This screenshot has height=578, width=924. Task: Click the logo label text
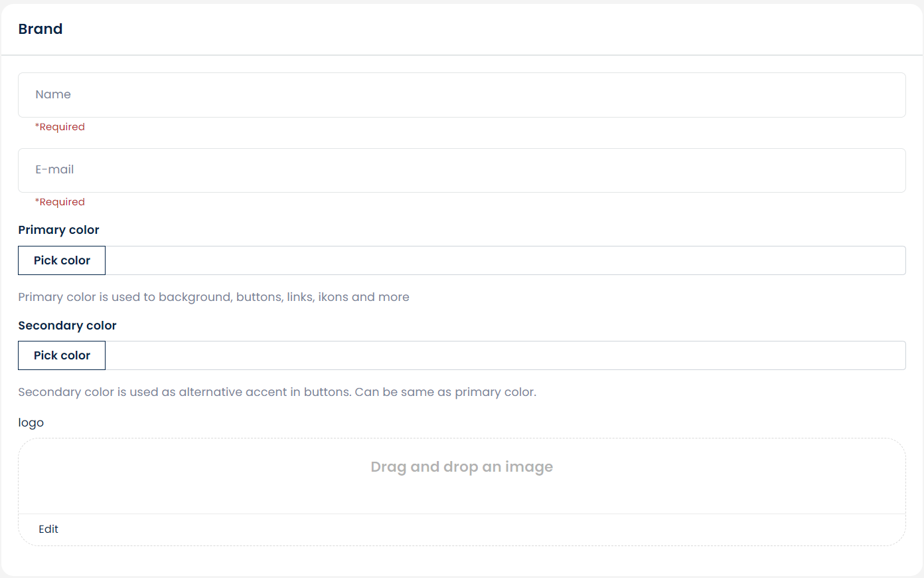(31, 423)
